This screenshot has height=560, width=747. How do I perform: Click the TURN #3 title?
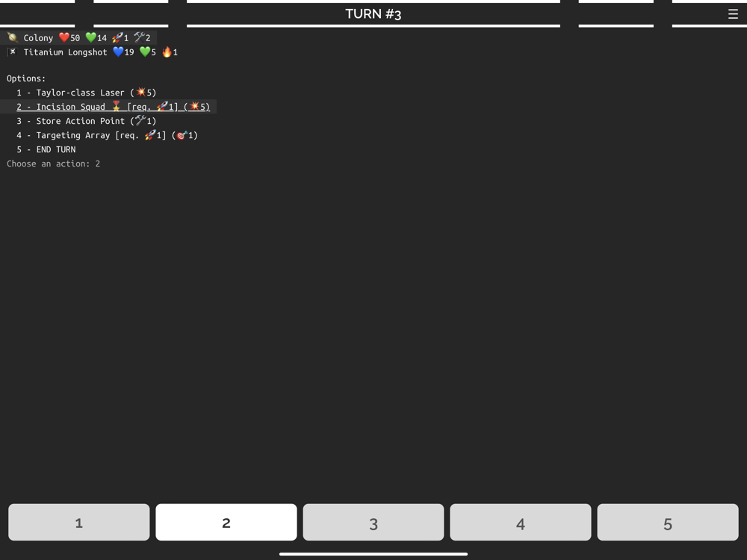point(373,13)
